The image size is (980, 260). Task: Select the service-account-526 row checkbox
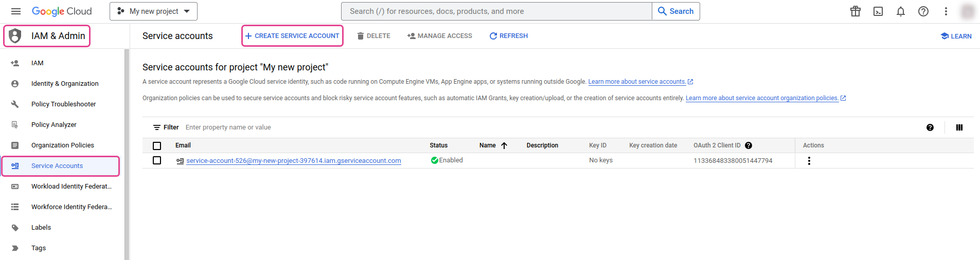157,160
